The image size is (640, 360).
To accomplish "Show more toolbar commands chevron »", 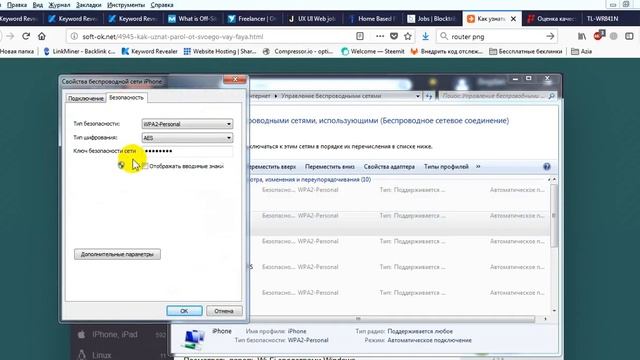I will pos(478,167).
